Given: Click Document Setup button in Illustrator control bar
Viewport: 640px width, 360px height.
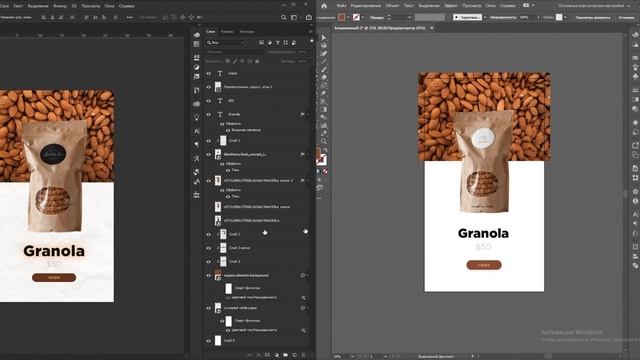Looking at the screenshot, I should (593, 18).
